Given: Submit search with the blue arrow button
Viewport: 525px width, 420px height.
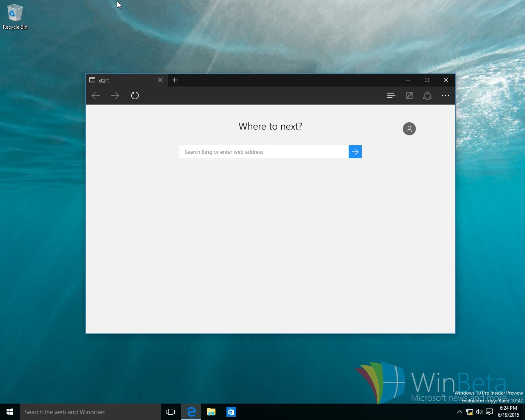Looking at the screenshot, I should 355,152.
